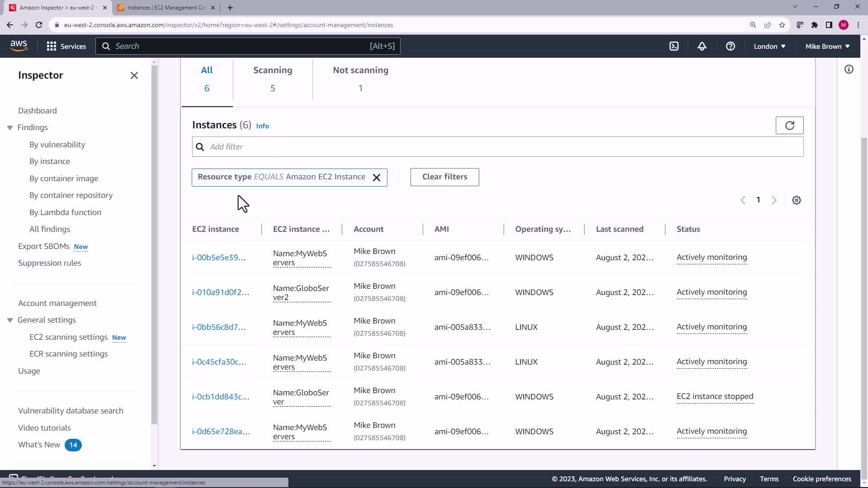This screenshot has width=868, height=488.
Task: Close the Inspector navigation panel
Action: 134,75
